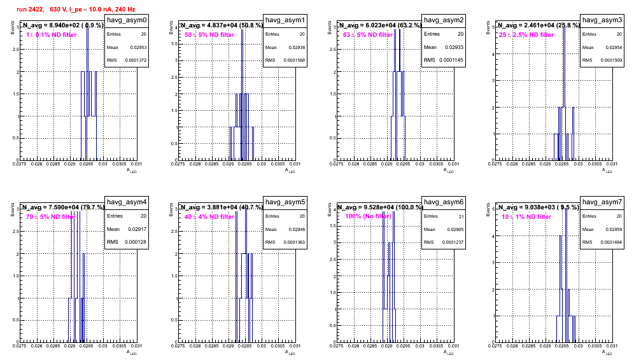This screenshot has height=364, width=634.
Task: Click Mean 0.02917 in havg_asym4 stats
Action: point(127,229)
